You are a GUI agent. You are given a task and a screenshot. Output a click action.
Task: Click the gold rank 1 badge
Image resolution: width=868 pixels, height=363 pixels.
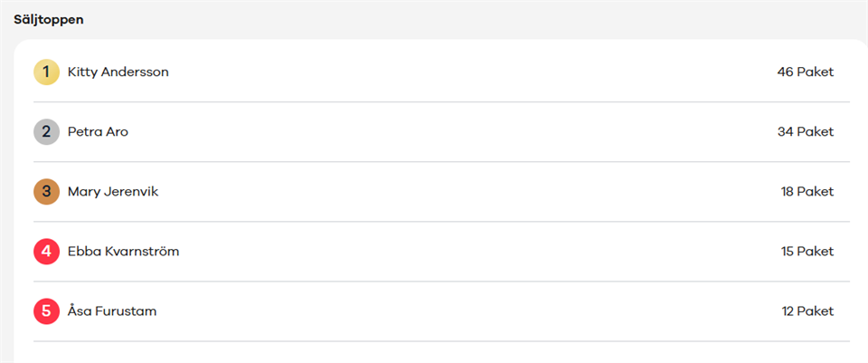pyautogui.click(x=46, y=72)
